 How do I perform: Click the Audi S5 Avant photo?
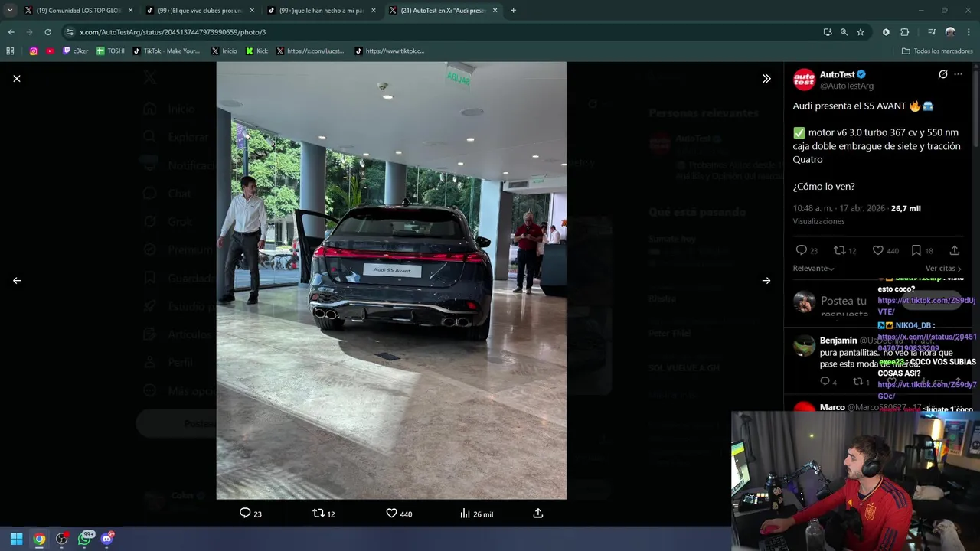point(391,281)
